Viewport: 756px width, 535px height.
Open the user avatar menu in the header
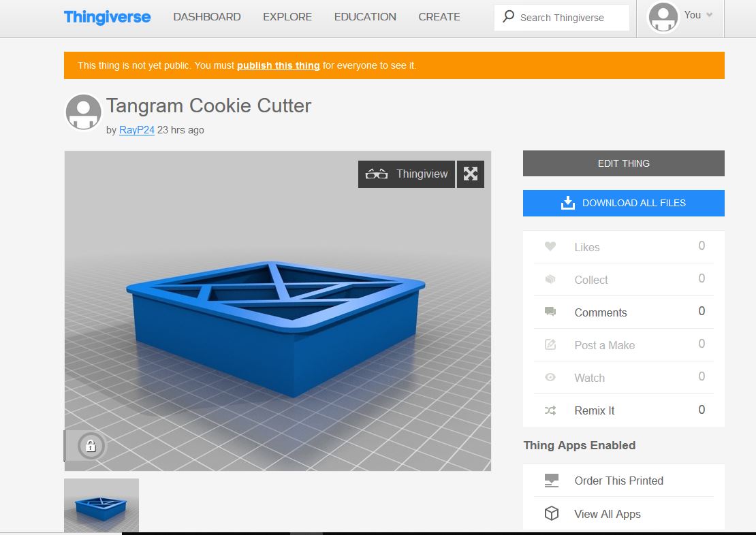click(x=663, y=17)
